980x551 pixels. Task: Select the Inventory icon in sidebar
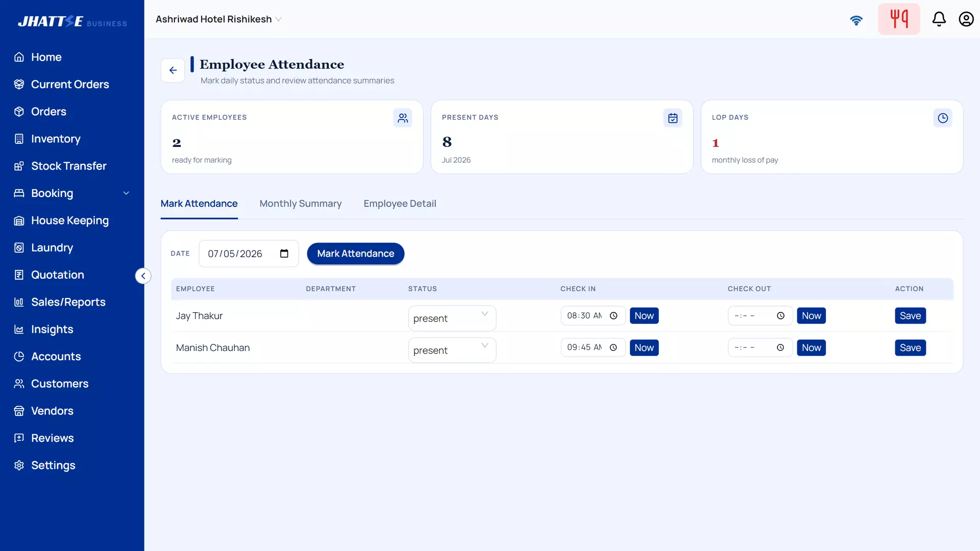[x=19, y=139]
